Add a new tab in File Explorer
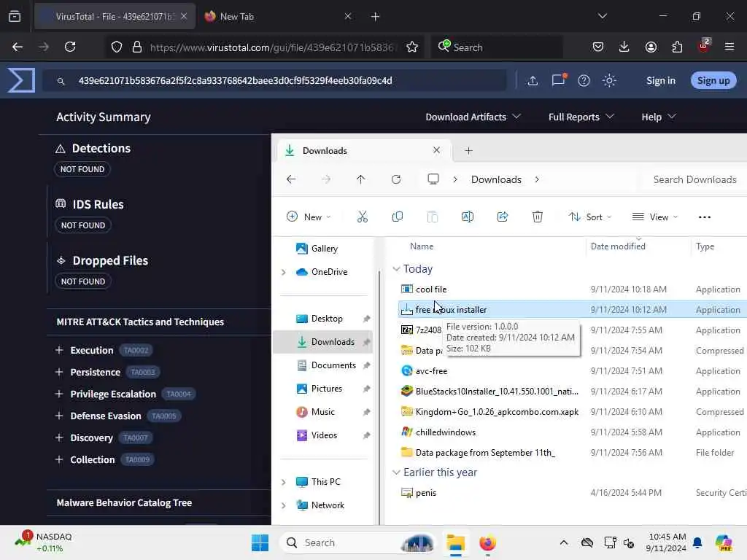This screenshot has width=747, height=560. (x=469, y=150)
